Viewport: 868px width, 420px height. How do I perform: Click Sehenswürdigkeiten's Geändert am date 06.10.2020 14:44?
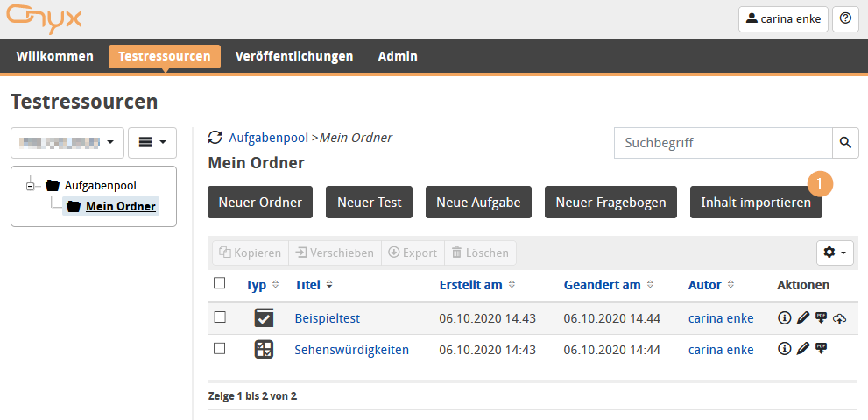611,350
